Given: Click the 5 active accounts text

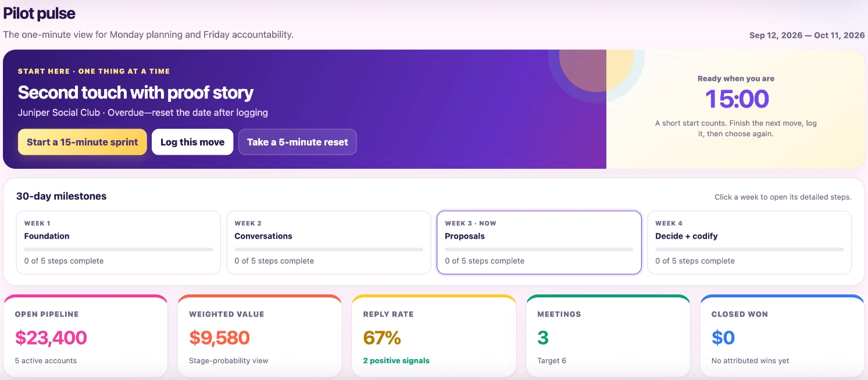Looking at the screenshot, I should (x=46, y=361).
